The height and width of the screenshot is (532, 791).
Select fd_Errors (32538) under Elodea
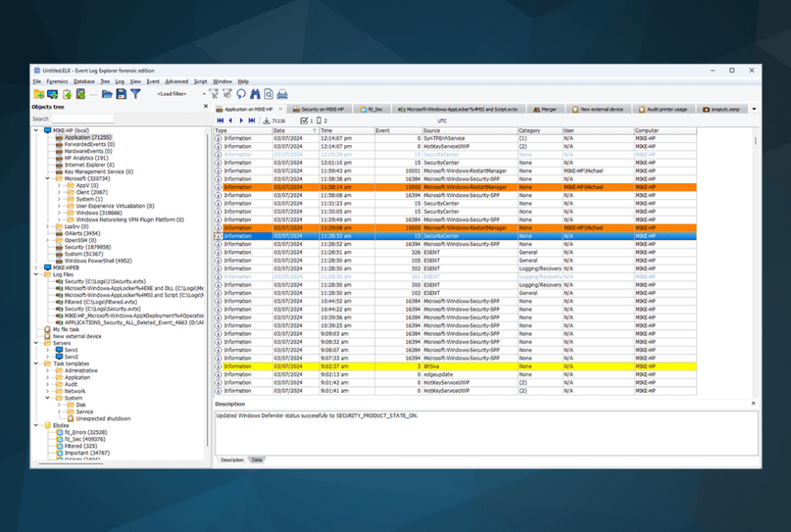click(x=85, y=432)
